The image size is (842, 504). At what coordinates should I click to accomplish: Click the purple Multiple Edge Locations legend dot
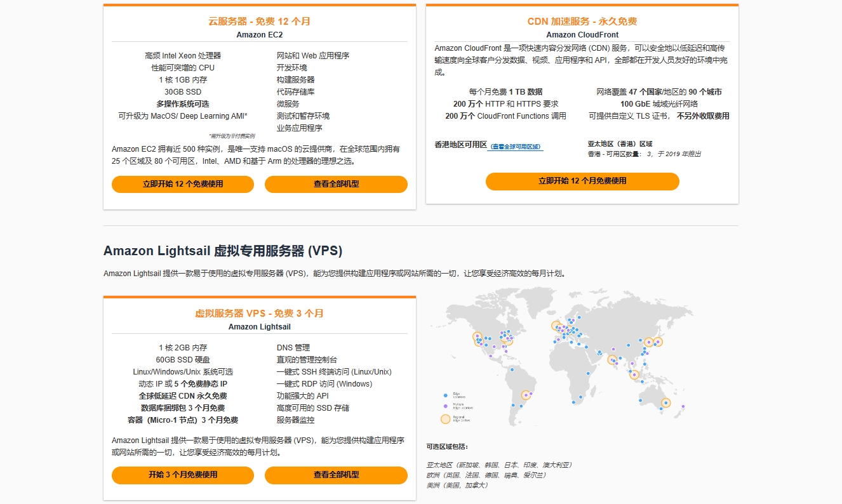[x=444, y=405]
